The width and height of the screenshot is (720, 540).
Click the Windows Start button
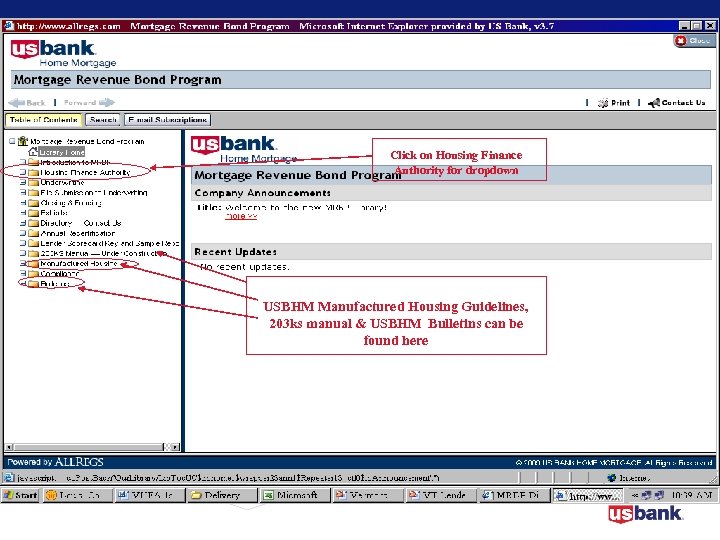[x=21, y=495]
